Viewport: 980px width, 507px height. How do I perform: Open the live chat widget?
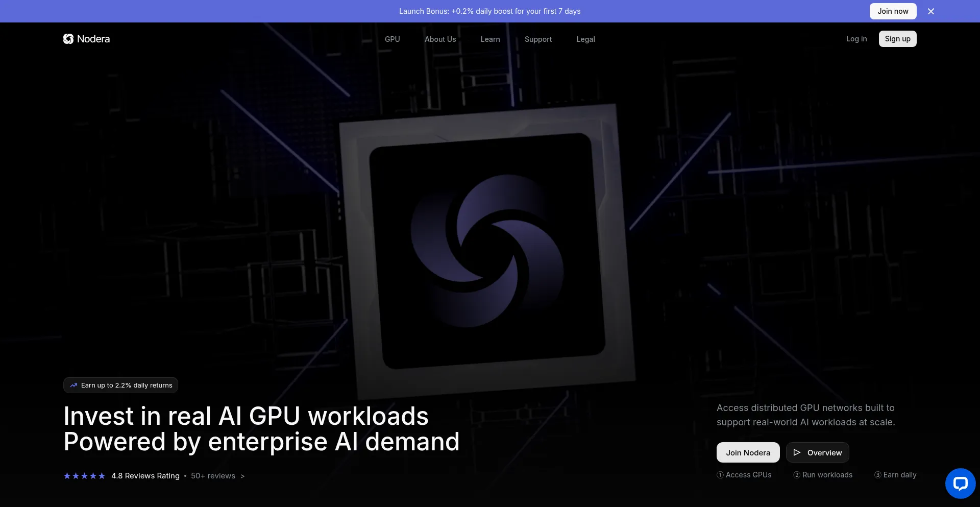[960, 483]
